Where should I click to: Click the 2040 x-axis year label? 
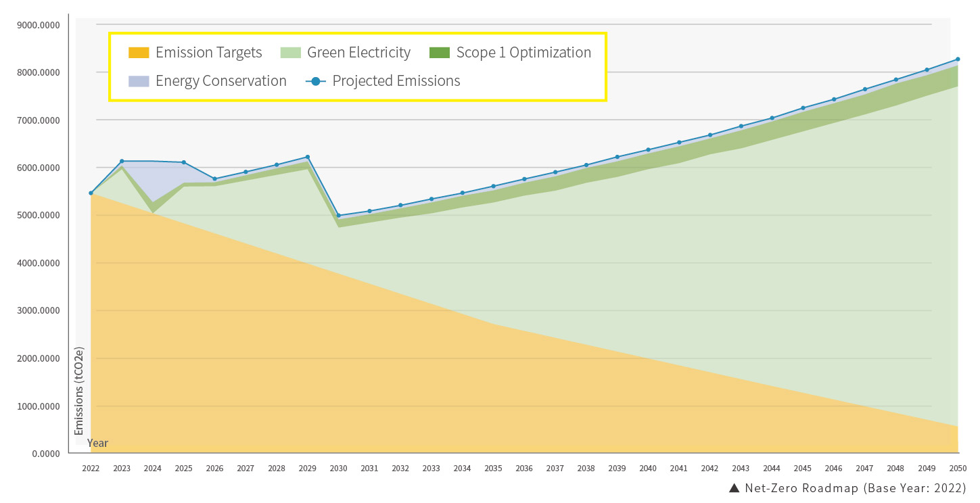coord(648,468)
